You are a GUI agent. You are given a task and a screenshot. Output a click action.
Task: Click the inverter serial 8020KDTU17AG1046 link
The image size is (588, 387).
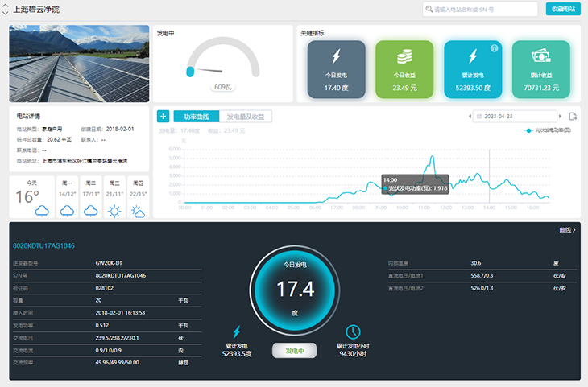(x=43, y=245)
